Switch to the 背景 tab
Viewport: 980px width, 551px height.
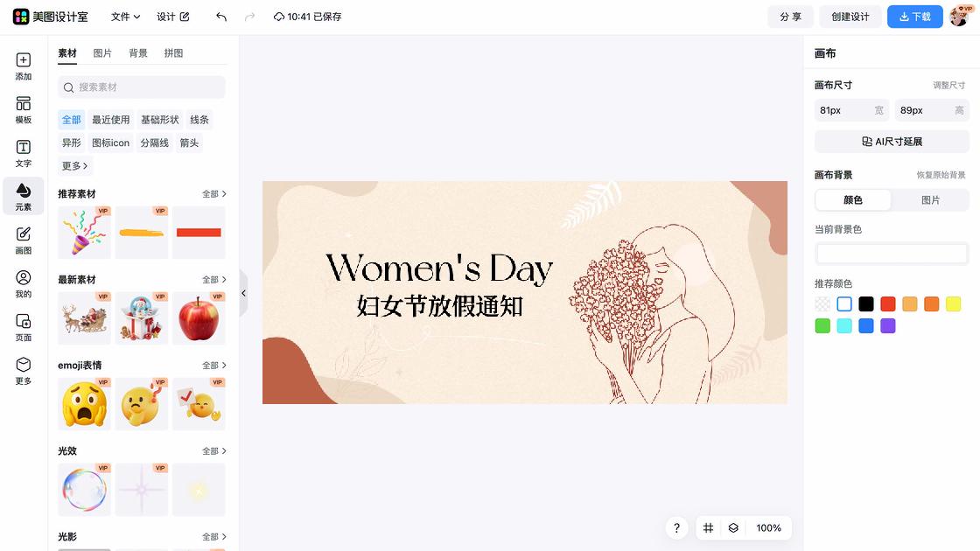click(x=138, y=53)
